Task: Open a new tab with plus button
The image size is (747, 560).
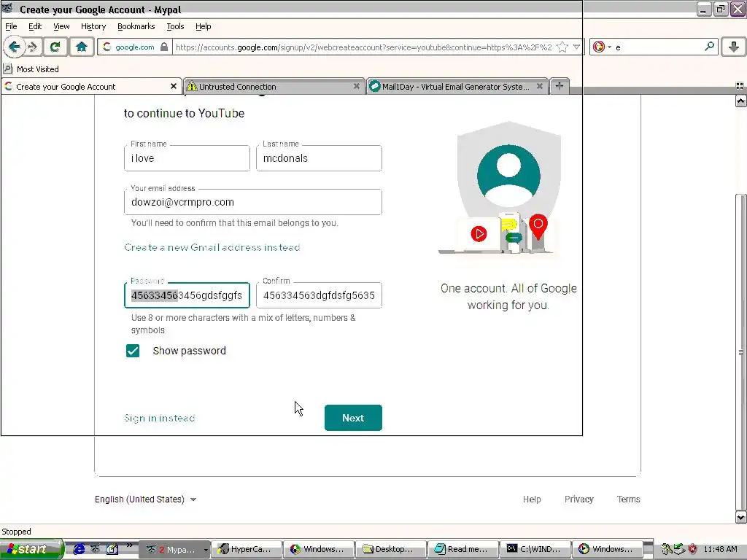Action: pyautogui.click(x=560, y=86)
